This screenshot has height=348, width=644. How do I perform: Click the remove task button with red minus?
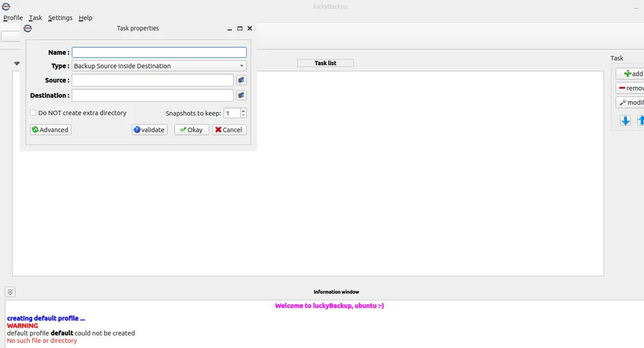[631, 88]
